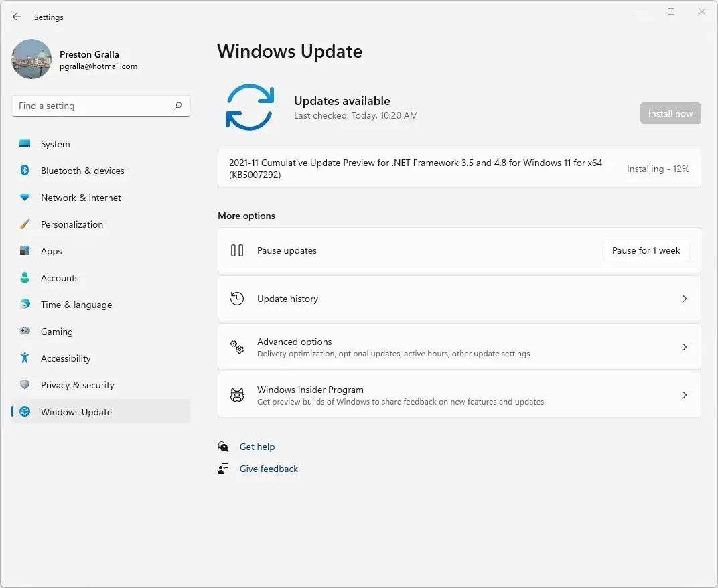The height and width of the screenshot is (588, 718).
Task: Expand Update history chevron
Action: [685, 299]
